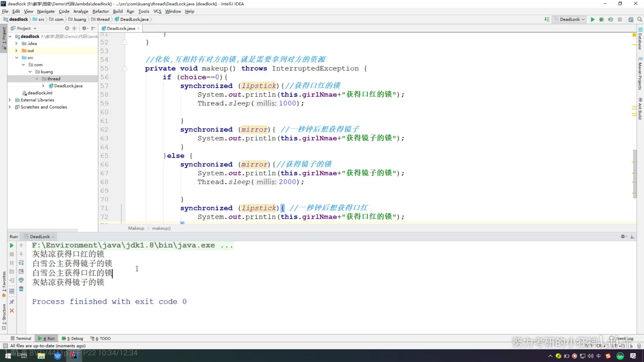This screenshot has height=362, width=644.
Task: Collapse the deadlock root node
Action: click(x=10, y=36)
